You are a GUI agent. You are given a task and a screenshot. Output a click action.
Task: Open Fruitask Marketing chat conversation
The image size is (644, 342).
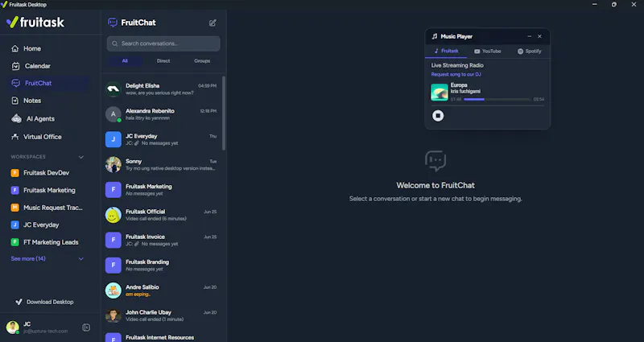[162, 190]
